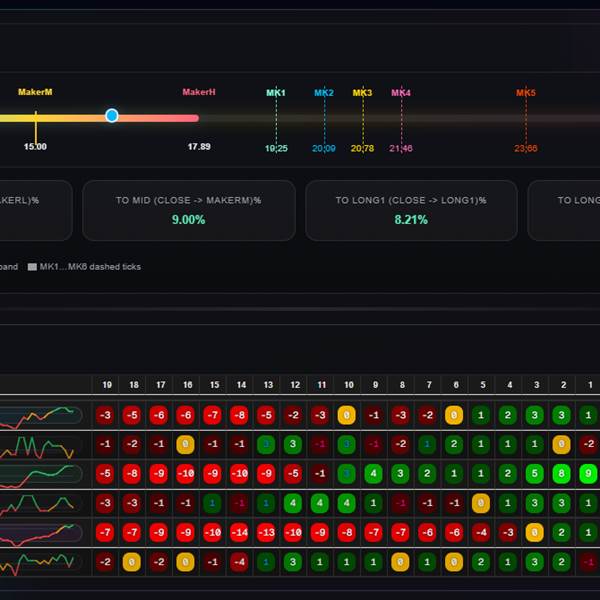Click the orange MK5 tick marker
Image resolution: width=600 pixels, height=600 pixels.
tap(526, 119)
